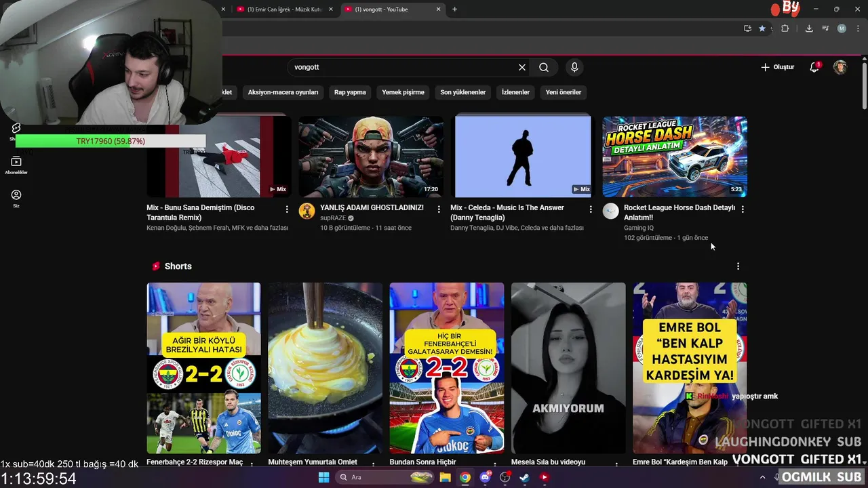The image size is (868, 488).
Task: Play the Ağır Bir Köylü Brezilyalı Hatası short
Action: [203, 368]
